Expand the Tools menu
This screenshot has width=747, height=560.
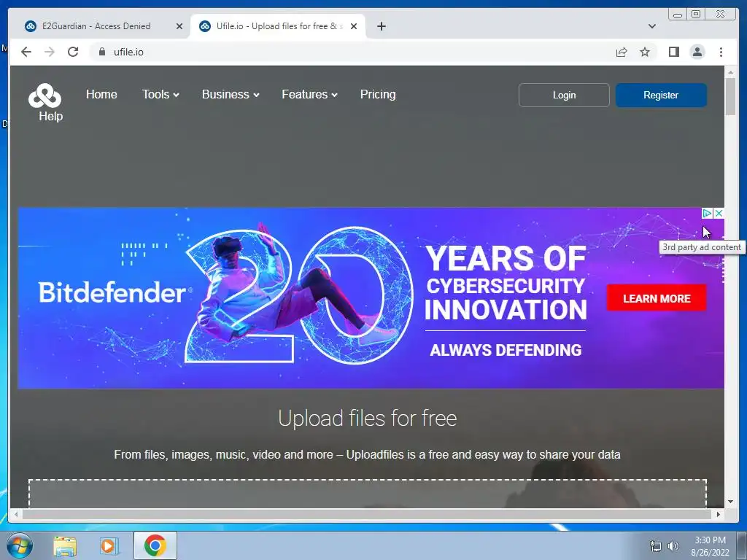pos(160,94)
